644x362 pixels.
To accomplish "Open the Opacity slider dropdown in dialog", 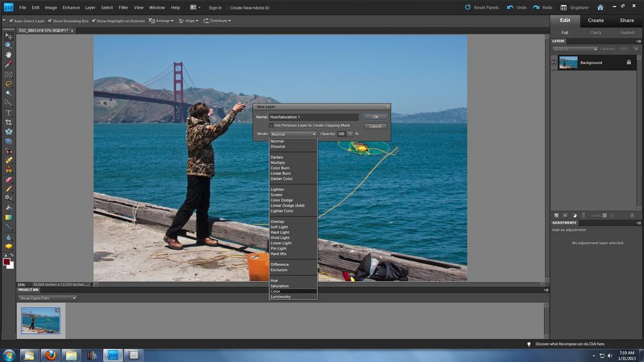I will click(350, 134).
